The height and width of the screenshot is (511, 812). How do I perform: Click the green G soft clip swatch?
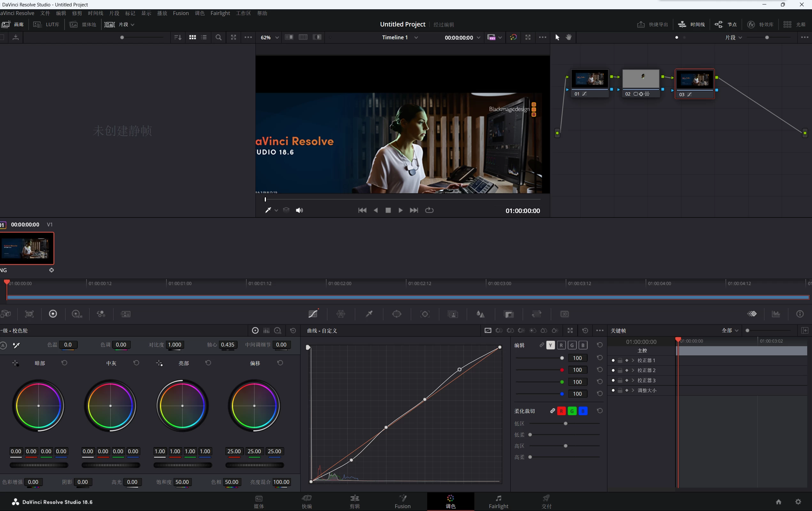tap(572, 411)
